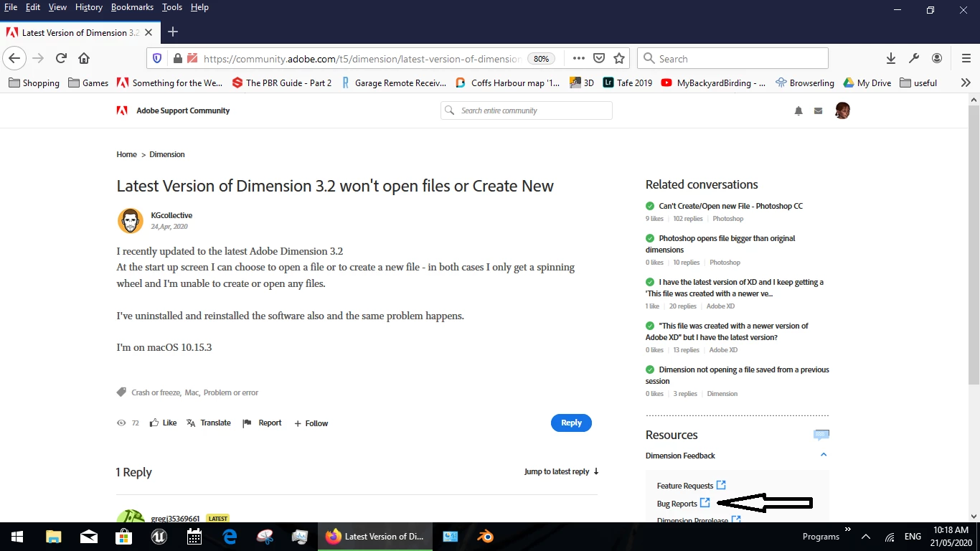Open The PBR Guide - Part 2 bookmark
Viewport: 980px width, 551px height.
[x=282, y=83]
